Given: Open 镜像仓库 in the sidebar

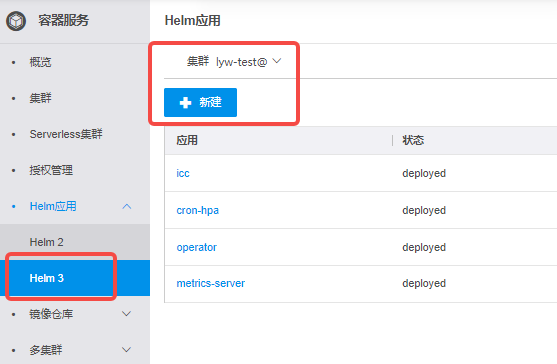Looking at the screenshot, I should [x=51, y=314].
